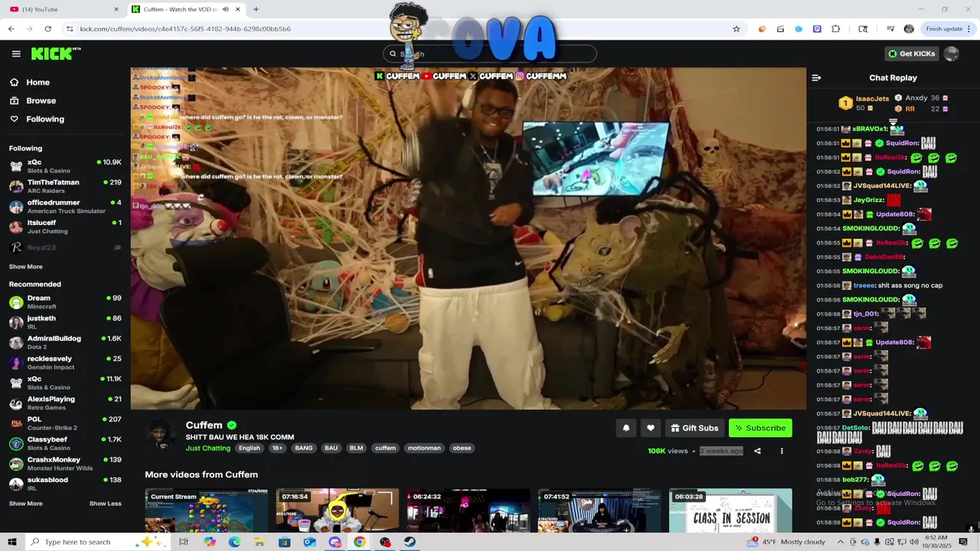Screen dimensions: 980x551
Task: Open the Class In Session 06:03:28 thumbnail
Action: 730,510
